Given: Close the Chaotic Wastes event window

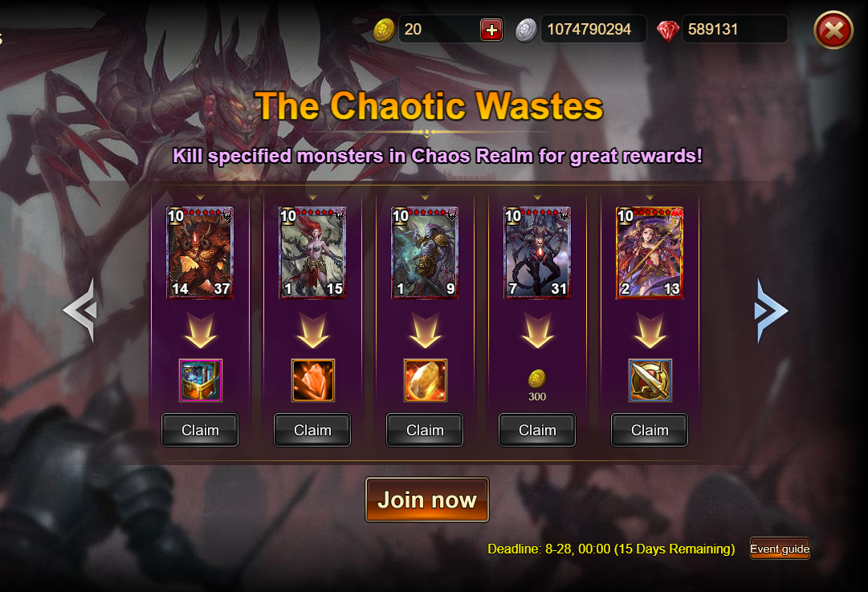Looking at the screenshot, I should [x=833, y=30].
